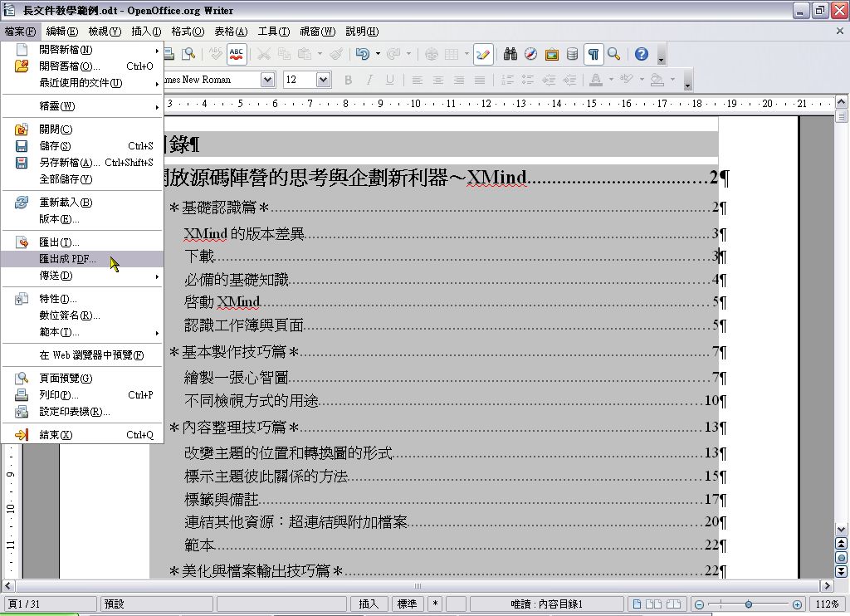Click the Format Paintbrush icon
The height and width of the screenshot is (616, 850).
pyautogui.click(x=336, y=54)
